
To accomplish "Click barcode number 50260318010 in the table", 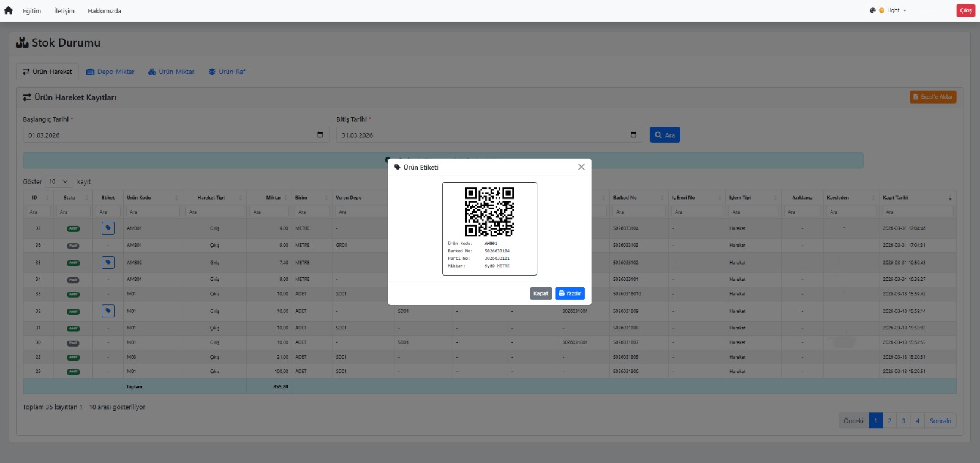I will click(627, 294).
